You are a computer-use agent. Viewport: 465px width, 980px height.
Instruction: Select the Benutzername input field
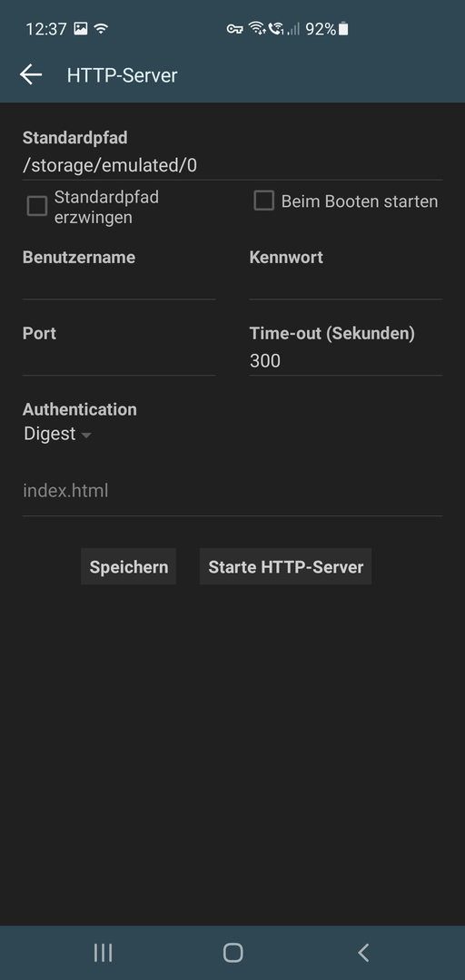119,285
